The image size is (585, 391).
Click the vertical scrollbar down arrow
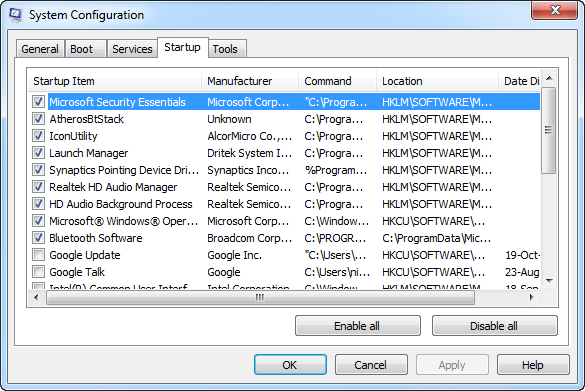coord(549,281)
